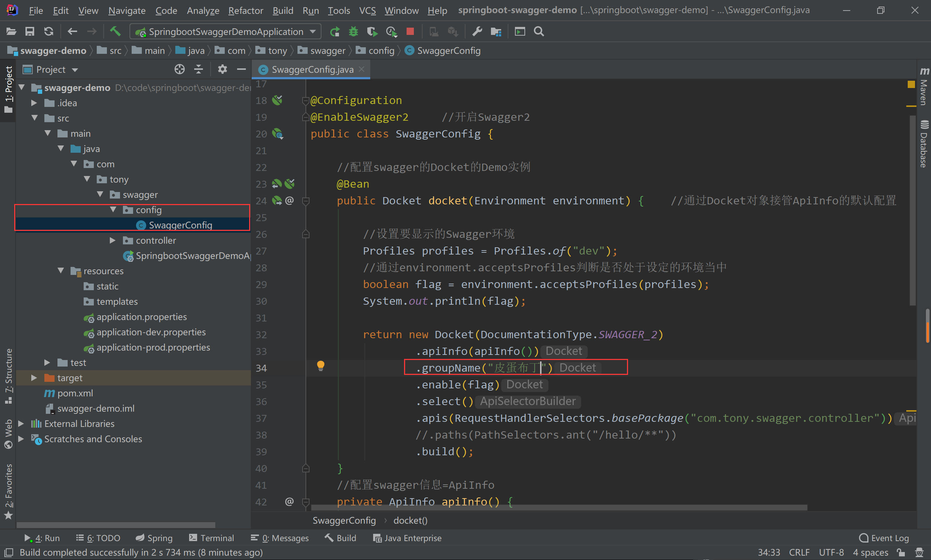This screenshot has width=931, height=560.
Task: Expand the test folder
Action: pos(47,362)
